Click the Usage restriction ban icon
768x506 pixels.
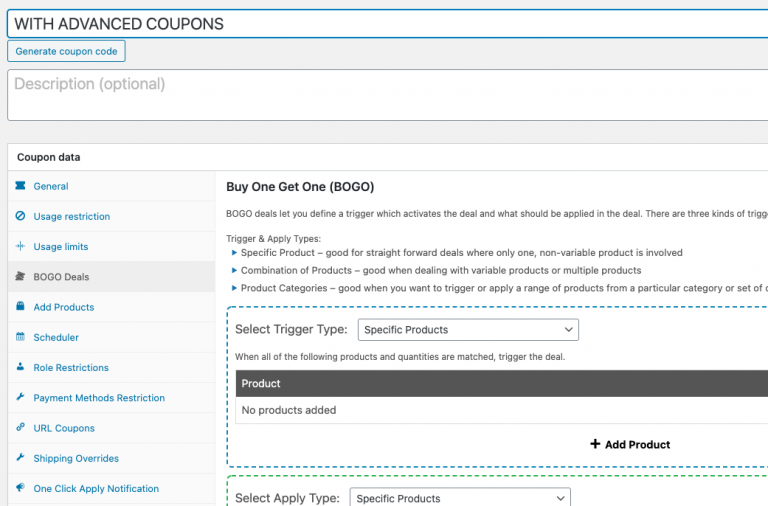coord(20,216)
